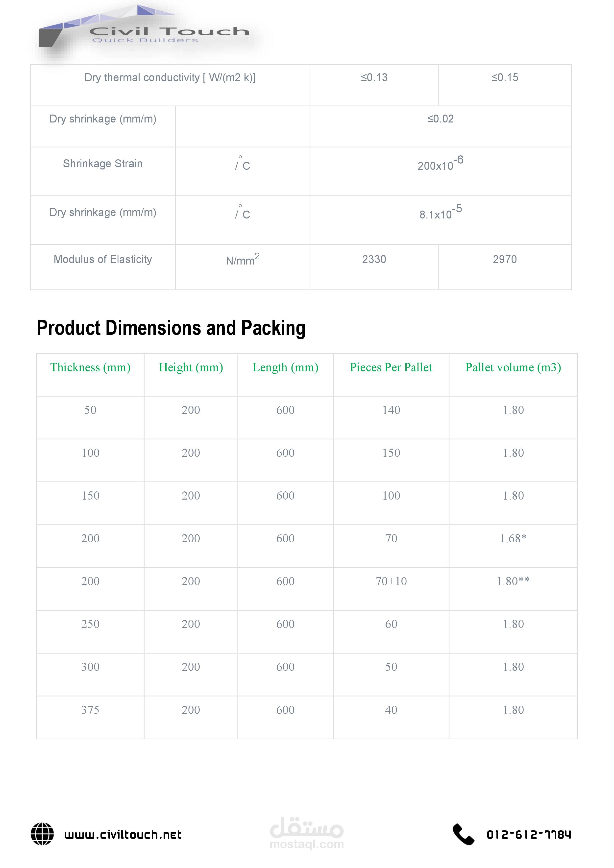The image size is (614, 868).
Task: Click the mostaql.com watermark logo
Action: point(307,833)
